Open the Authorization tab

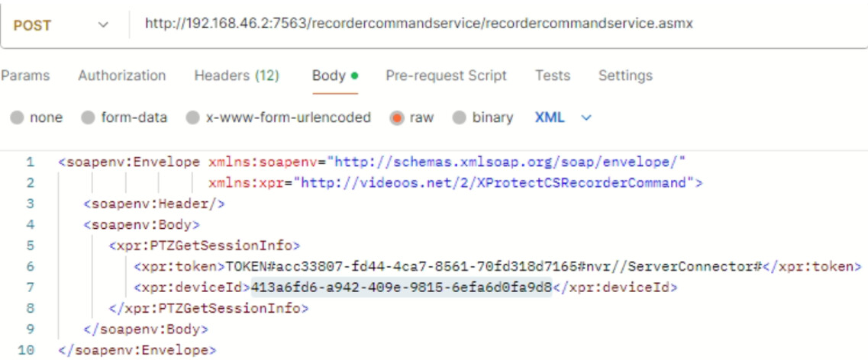tap(121, 76)
